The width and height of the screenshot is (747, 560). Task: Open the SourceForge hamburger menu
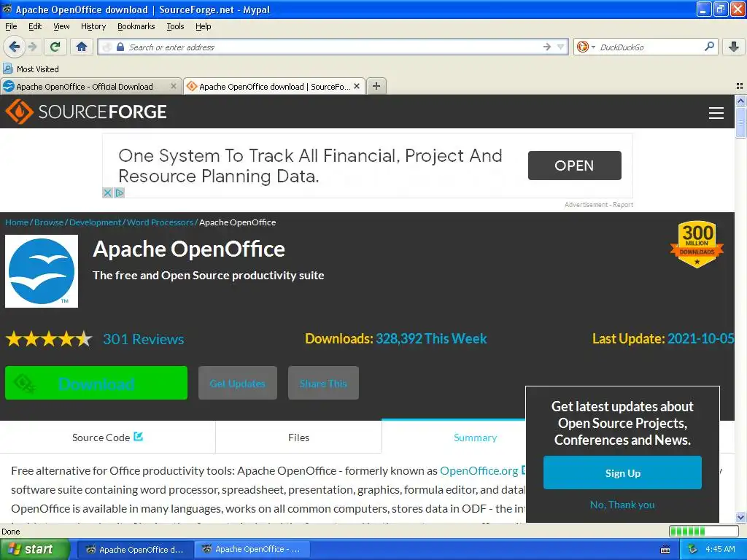coord(716,113)
